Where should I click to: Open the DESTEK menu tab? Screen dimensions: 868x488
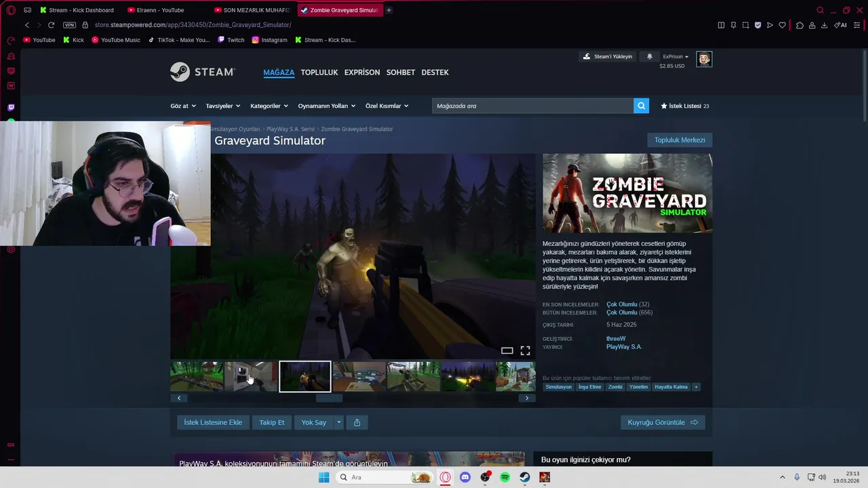435,73
